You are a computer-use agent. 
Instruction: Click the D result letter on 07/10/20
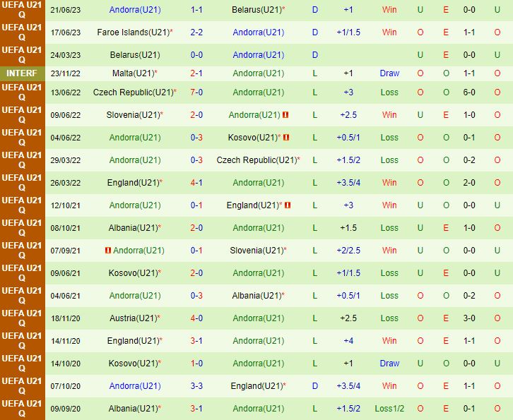314,385
